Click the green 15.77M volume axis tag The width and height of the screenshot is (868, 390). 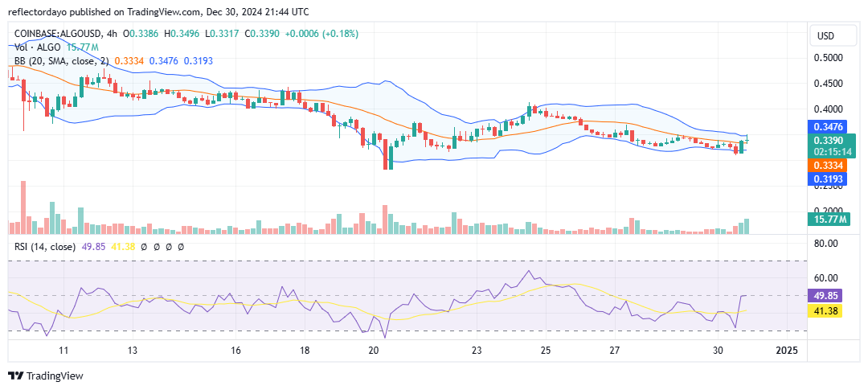click(829, 220)
